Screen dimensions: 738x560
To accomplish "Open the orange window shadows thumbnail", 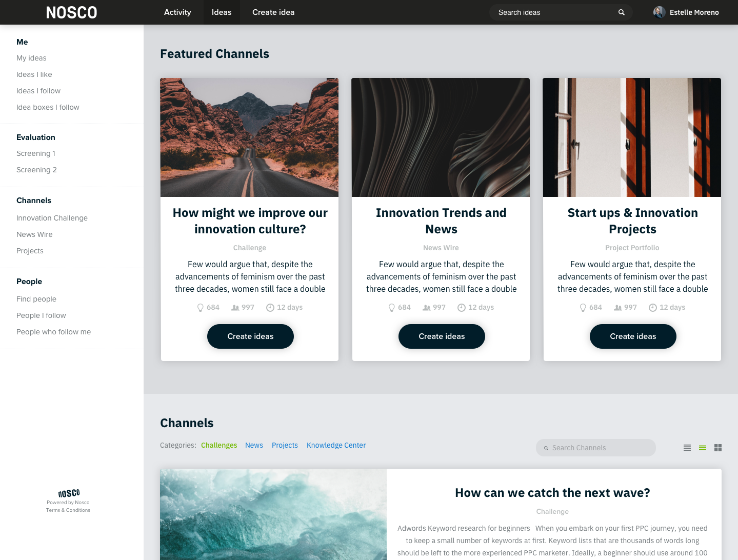I will pos(632,137).
